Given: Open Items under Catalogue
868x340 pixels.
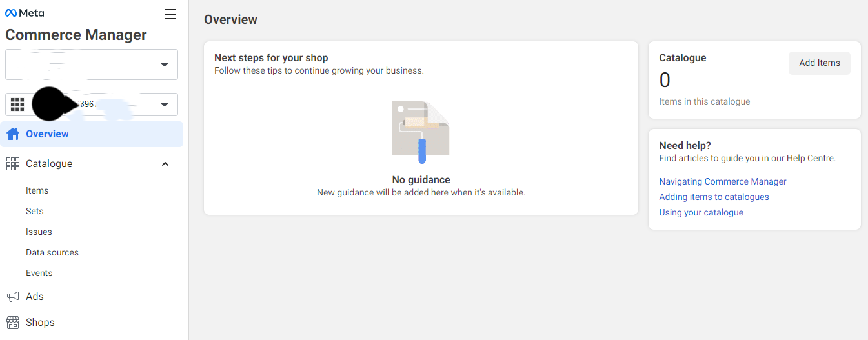Looking at the screenshot, I should coord(37,190).
